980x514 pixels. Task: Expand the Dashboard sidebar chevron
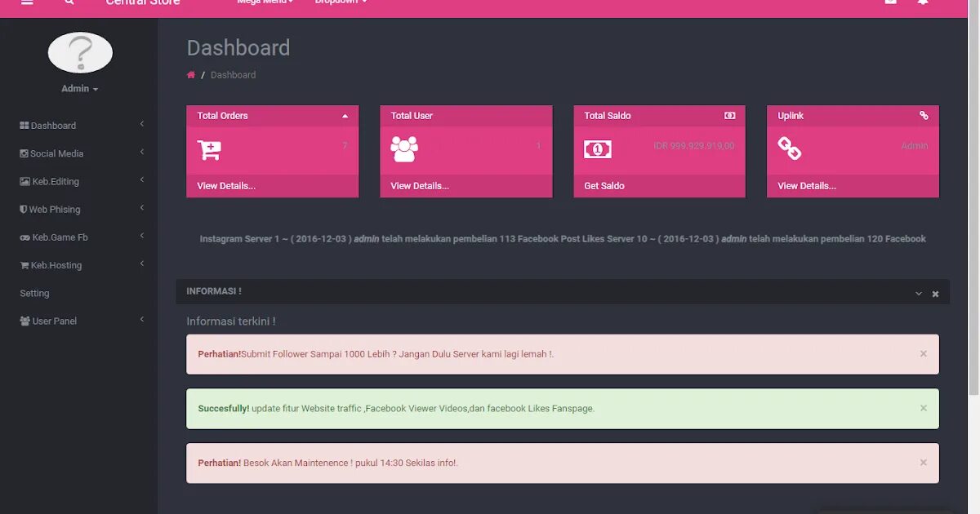[x=142, y=124]
